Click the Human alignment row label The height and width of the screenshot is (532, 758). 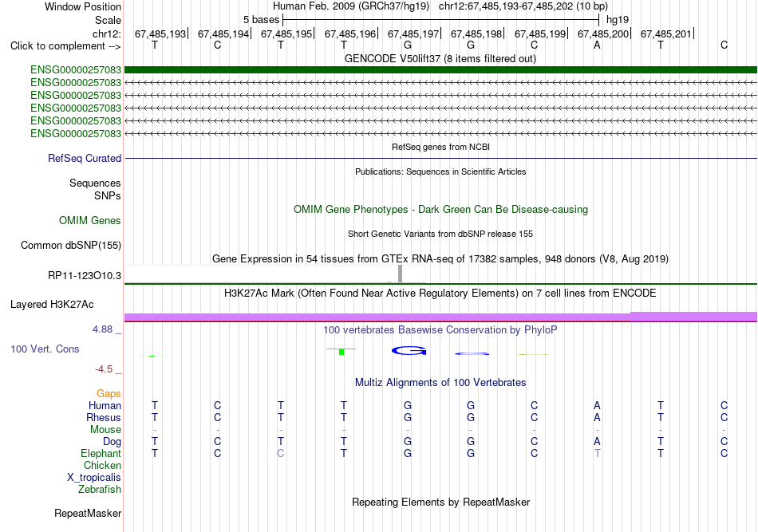(x=105, y=406)
